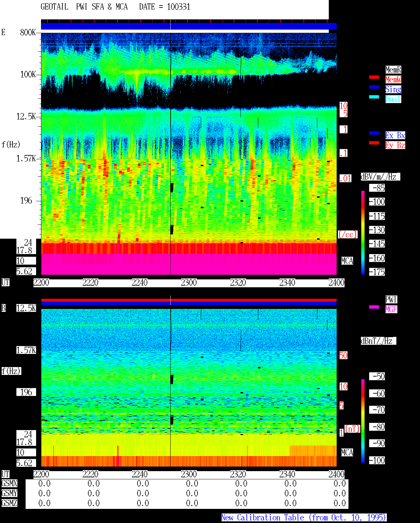Click the red status bar above B spectrogram
Image resolution: width=420 pixels, height=523 pixels.
(x=189, y=300)
